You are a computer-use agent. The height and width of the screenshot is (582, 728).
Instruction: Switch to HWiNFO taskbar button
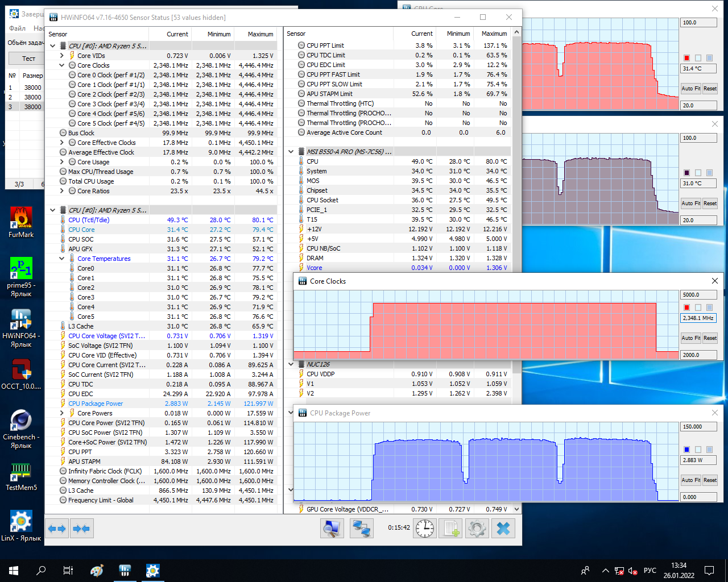(x=125, y=571)
